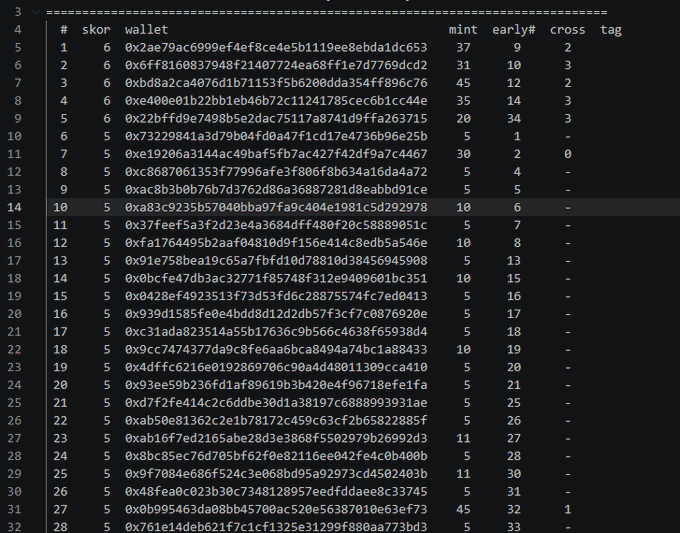Select wallet 0x2ae79ac6999ef4ef8ce4e5b1119ee8ebda1dc653
Image resolution: width=680 pixels, height=533 pixels.
point(276,47)
